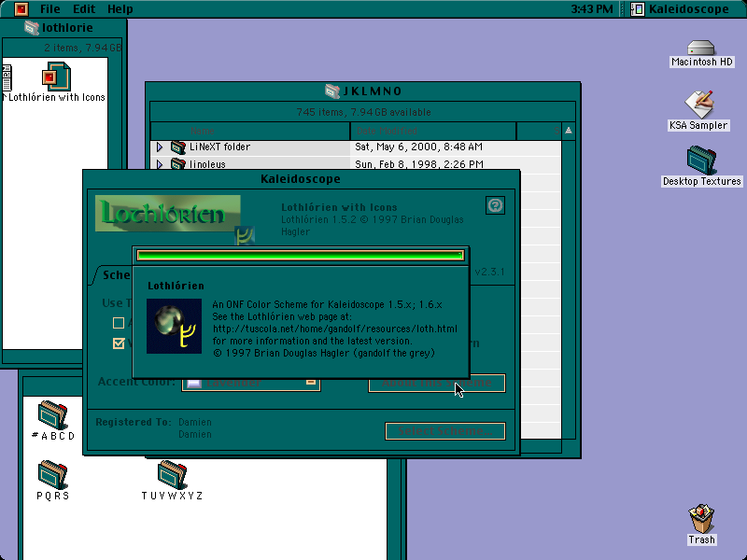
Task: Click the Registered To: label
Action: (x=134, y=423)
